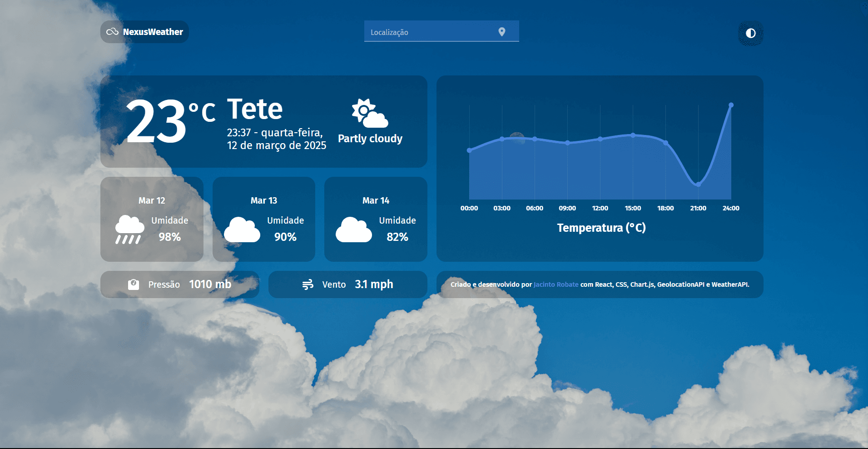The height and width of the screenshot is (449, 868).
Task: Click the NexusWeather brand name text
Action: tap(153, 31)
